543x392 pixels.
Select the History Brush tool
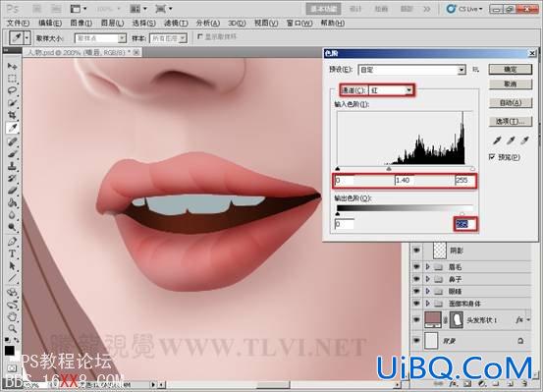pos(12,178)
